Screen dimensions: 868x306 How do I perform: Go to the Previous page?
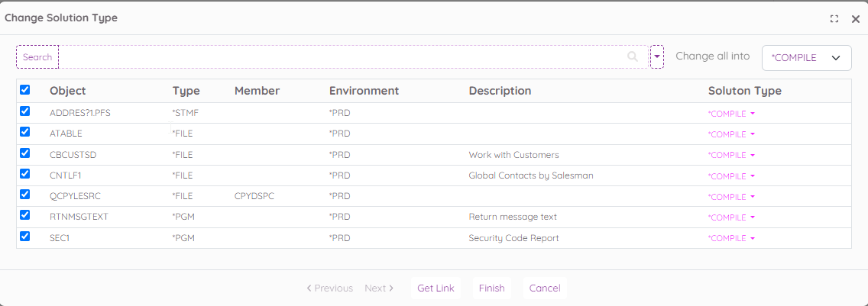[x=329, y=288]
